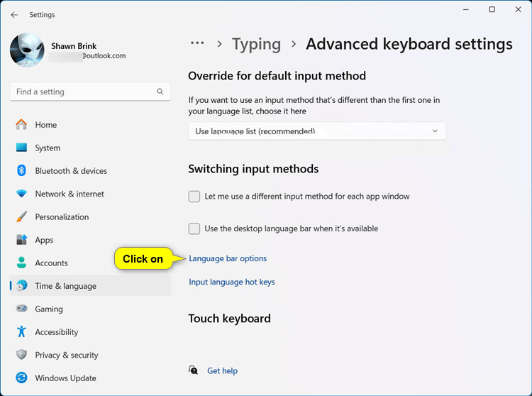Click the Apps sidebar icon

click(21, 240)
